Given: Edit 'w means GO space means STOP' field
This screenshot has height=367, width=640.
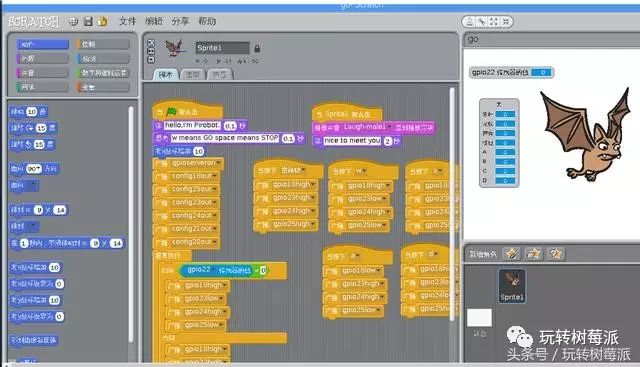Looking at the screenshot, I should (224, 138).
